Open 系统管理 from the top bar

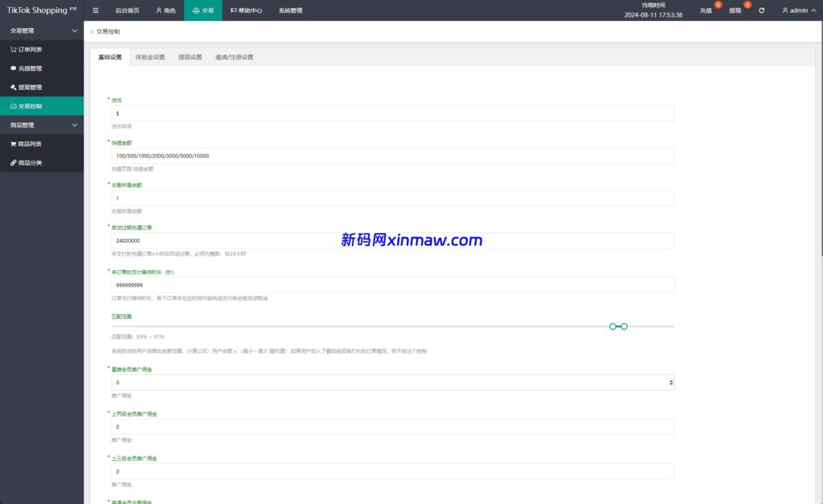(x=293, y=10)
